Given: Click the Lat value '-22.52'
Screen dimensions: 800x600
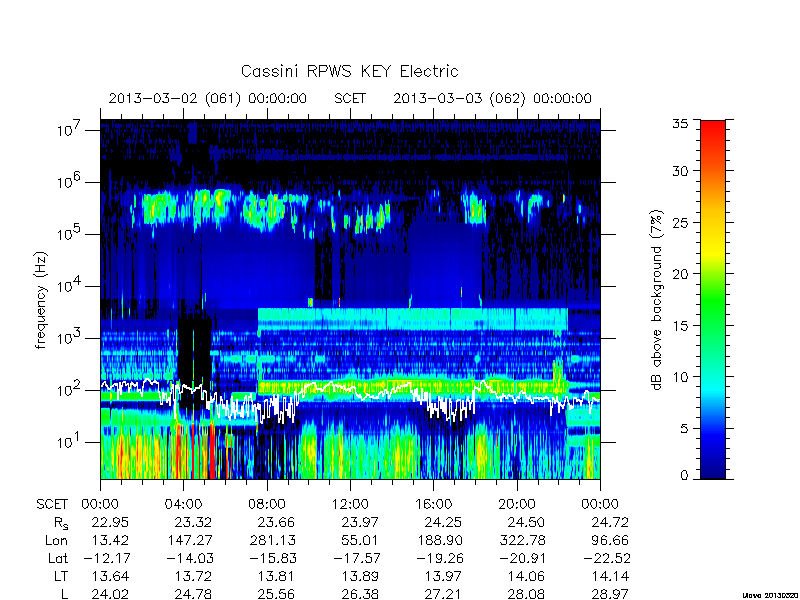Looking at the screenshot, I should pyautogui.click(x=606, y=558).
